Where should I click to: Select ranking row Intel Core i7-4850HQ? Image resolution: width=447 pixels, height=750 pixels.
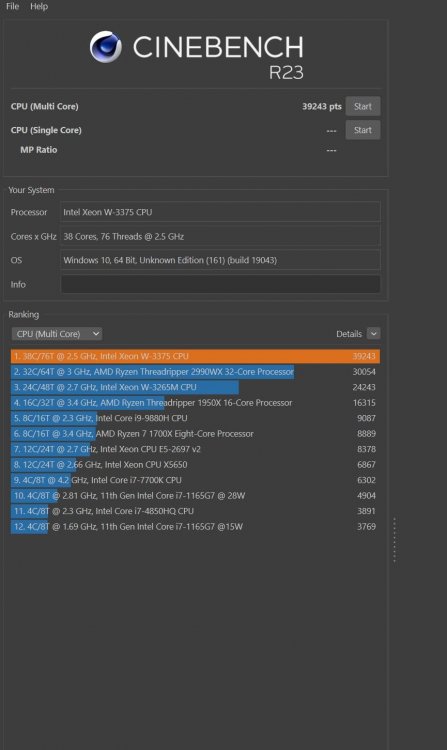coord(196,511)
